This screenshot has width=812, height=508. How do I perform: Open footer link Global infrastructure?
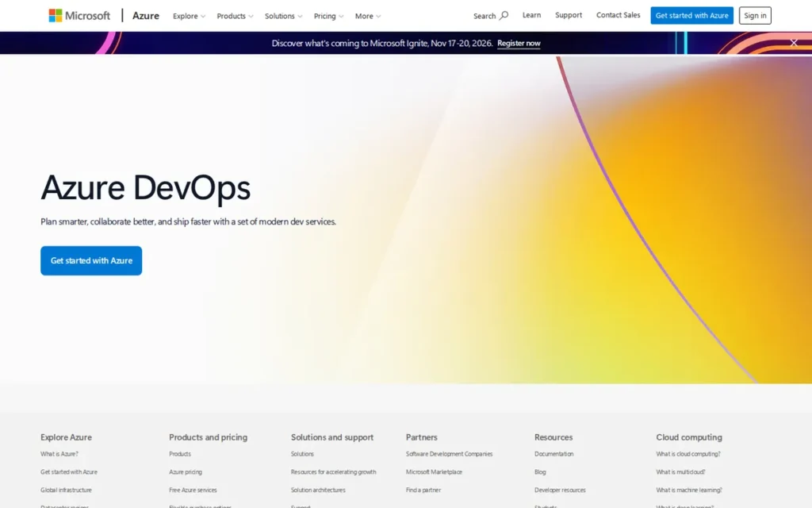pyautogui.click(x=66, y=490)
